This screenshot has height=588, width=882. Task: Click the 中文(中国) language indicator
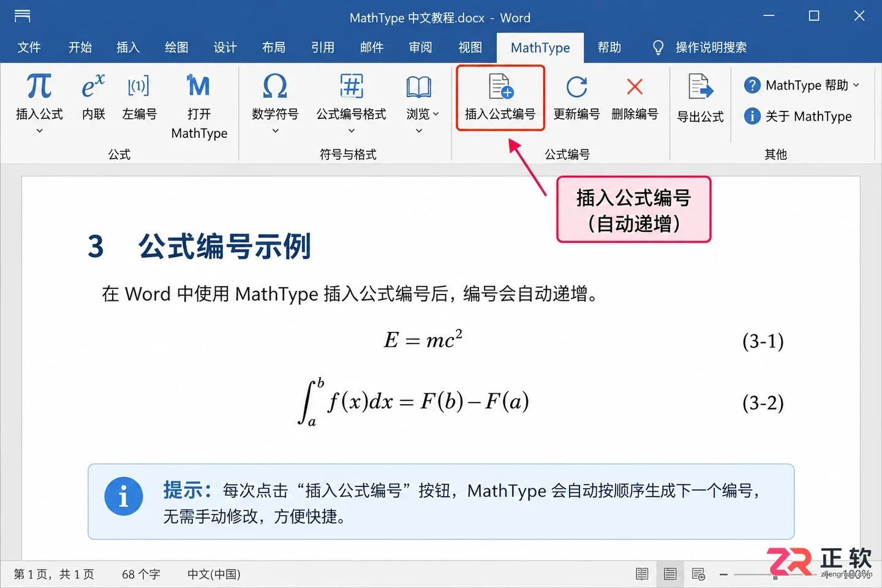214,575
